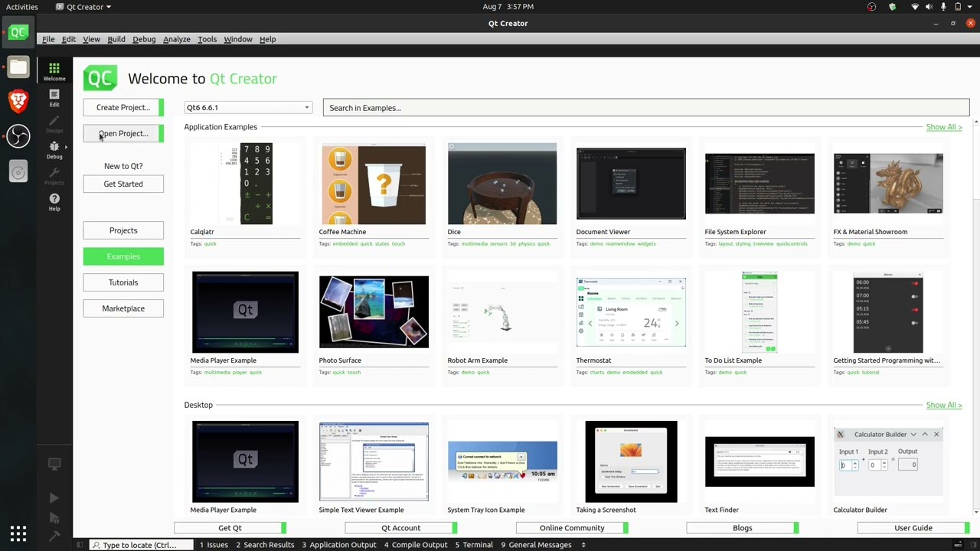Open Projects mode wrench icon
980x551 pixels.
(54, 176)
